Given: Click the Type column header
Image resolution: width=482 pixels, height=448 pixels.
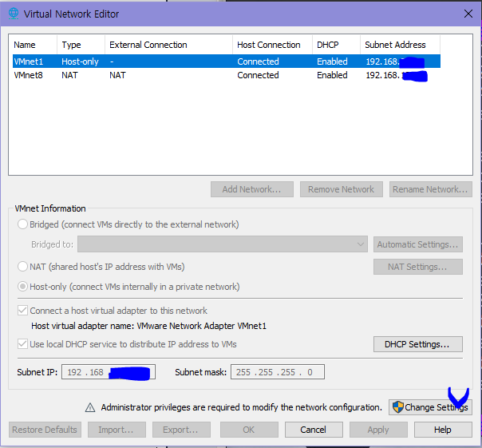Looking at the screenshot, I should point(81,45).
